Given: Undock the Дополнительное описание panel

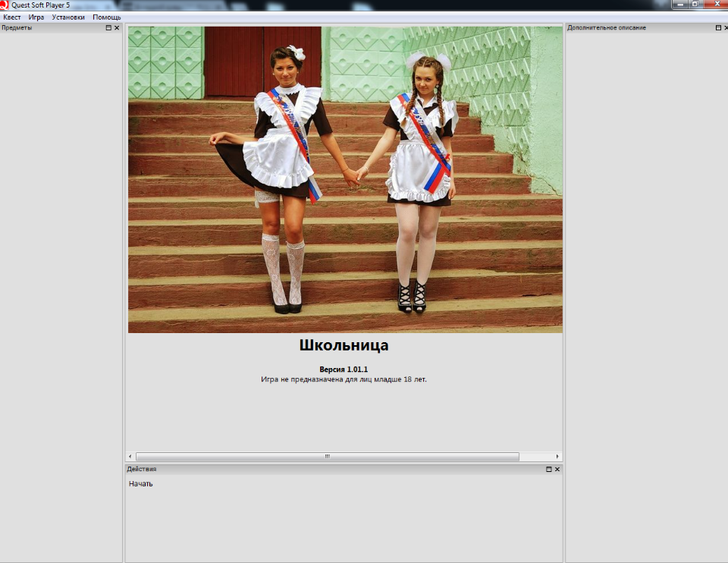Looking at the screenshot, I should pos(718,28).
